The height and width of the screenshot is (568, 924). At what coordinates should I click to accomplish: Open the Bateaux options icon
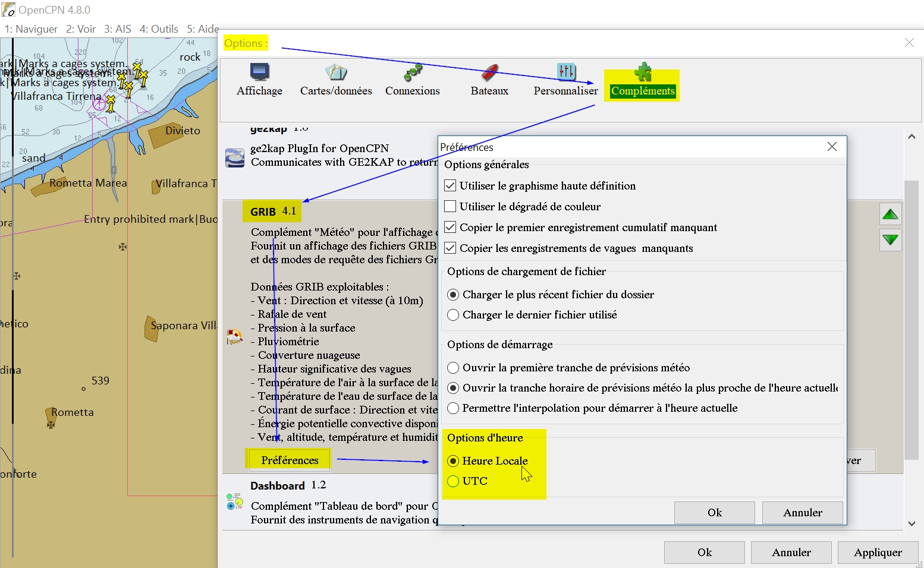click(x=489, y=72)
